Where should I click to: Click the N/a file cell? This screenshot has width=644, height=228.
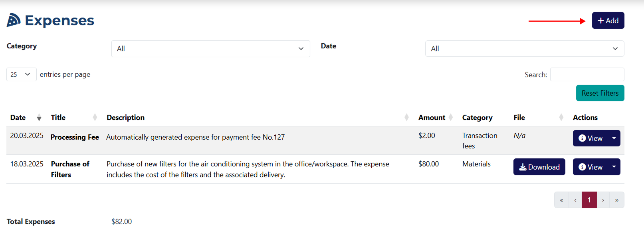519,136
